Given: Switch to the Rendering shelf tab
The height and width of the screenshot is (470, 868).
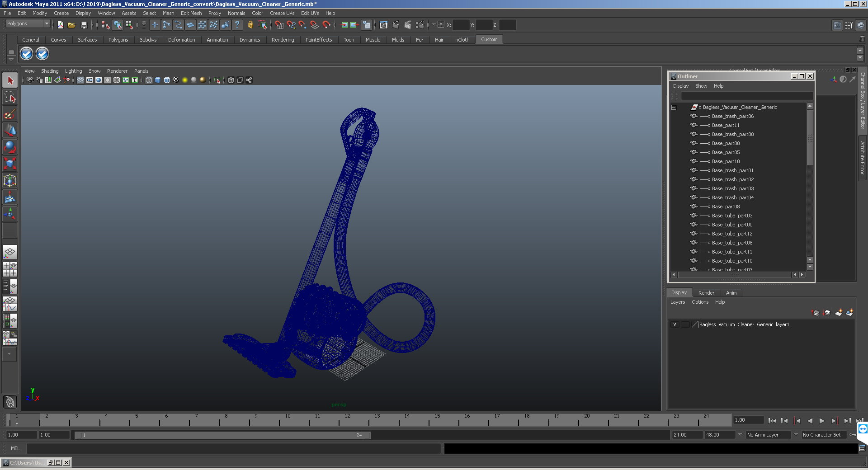Looking at the screenshot, I should 283,40.
